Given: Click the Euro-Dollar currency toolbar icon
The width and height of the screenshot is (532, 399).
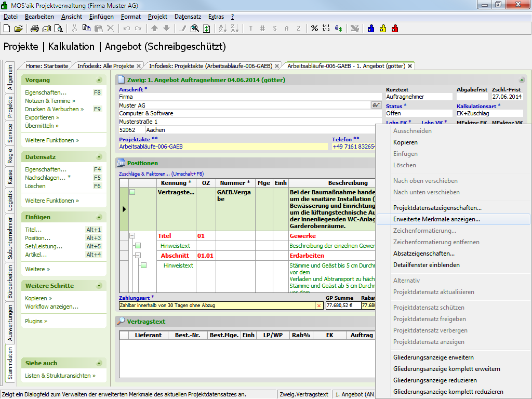Looking at the screenshot, I should (338, 29).
